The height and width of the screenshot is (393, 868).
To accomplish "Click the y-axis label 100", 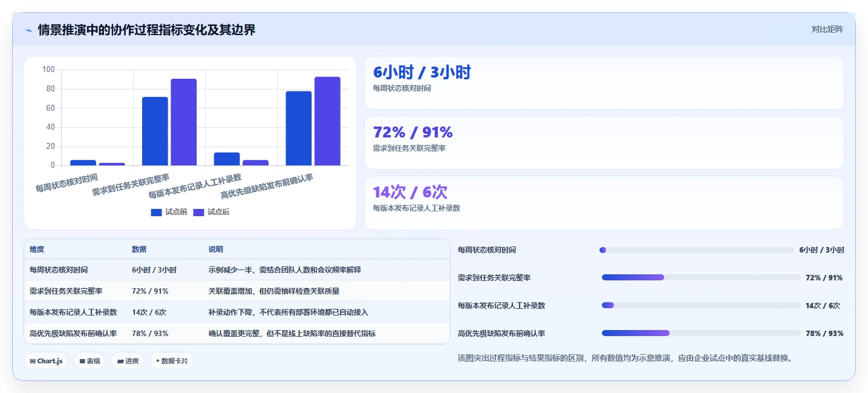I will (x=48, y=70).
